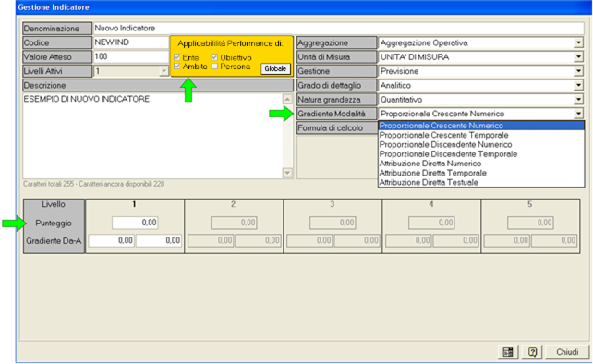The width and height of the screenshot is (593, 364).
Task: Expand the Natura grandezza dropdown arrow
Action: (x=578, y=100)
